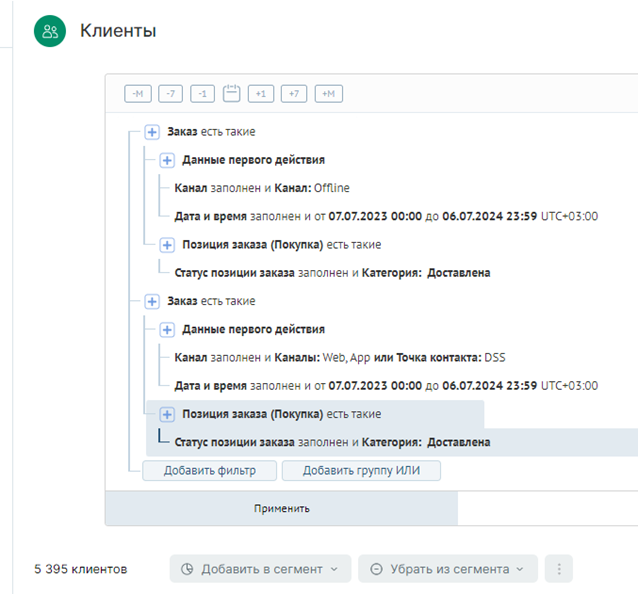Open the three-dot more actions menu

click(559, 569)
